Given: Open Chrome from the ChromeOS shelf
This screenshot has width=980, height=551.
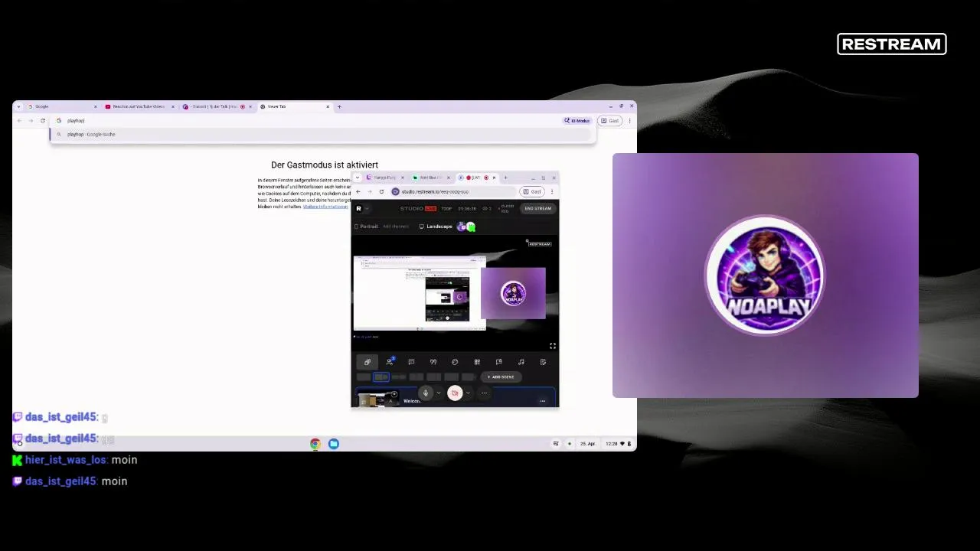Looking at the screenshot, I should tap(315, 444).
